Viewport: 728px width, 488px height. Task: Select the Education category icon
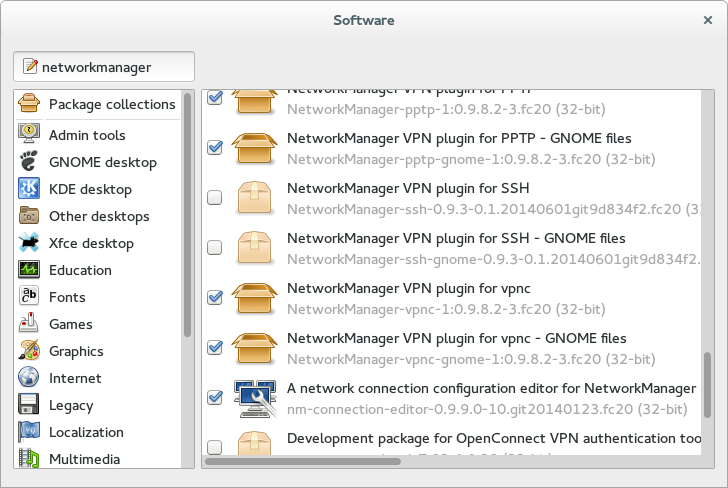pyautogui.click(x=30, y=270)
